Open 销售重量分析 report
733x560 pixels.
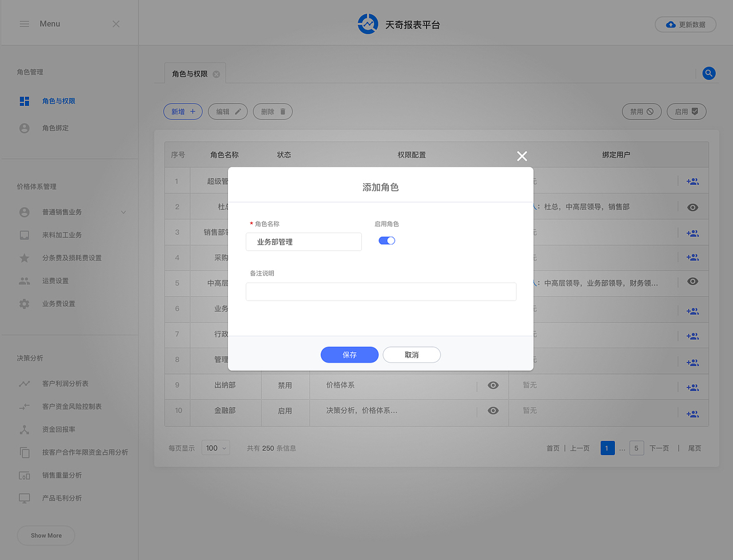pyautogui.click(x=62, y=475)
